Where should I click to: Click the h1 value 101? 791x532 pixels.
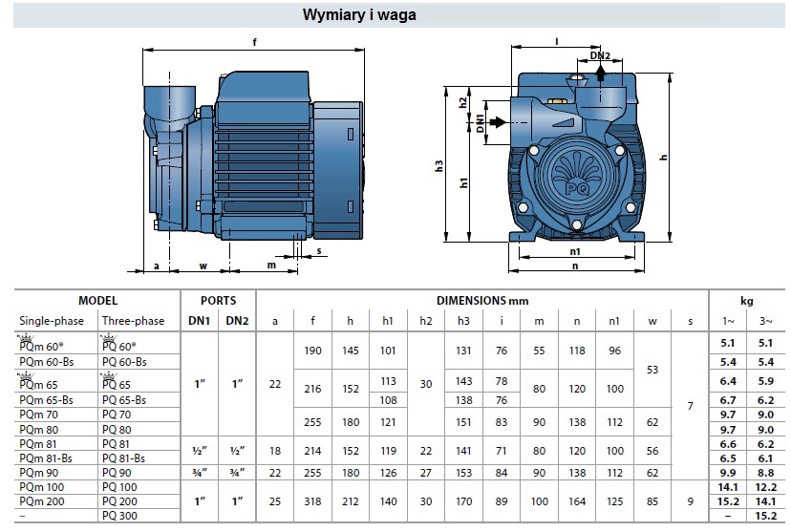click(x=388, y=351)
